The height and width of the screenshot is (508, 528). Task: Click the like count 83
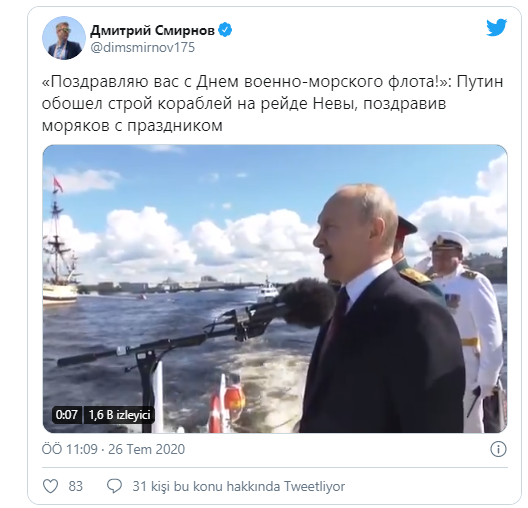(x=75, y=486)
